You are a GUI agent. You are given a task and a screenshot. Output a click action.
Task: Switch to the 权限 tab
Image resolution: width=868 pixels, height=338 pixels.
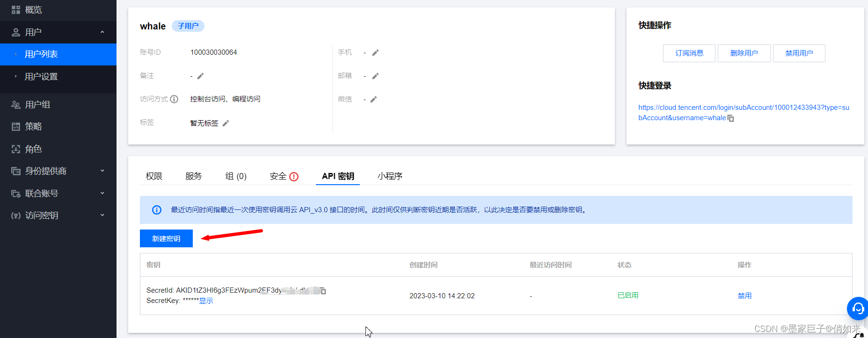pos(154,176)
